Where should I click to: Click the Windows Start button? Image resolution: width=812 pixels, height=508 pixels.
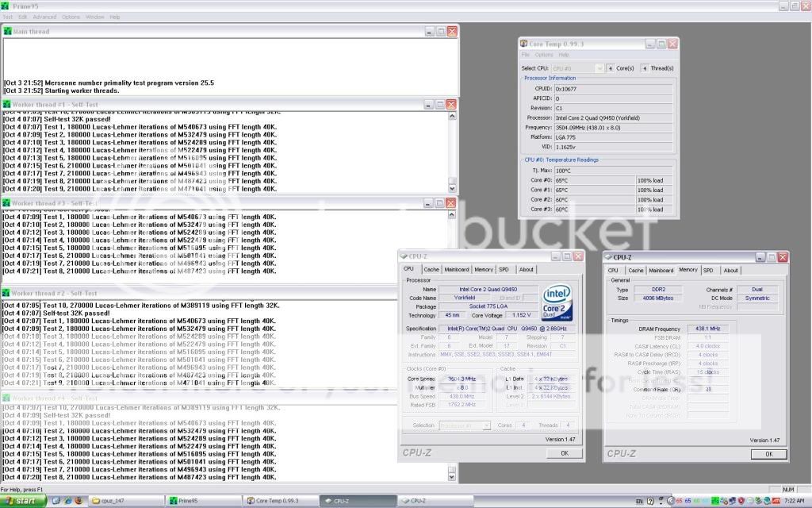click(22, 501)
